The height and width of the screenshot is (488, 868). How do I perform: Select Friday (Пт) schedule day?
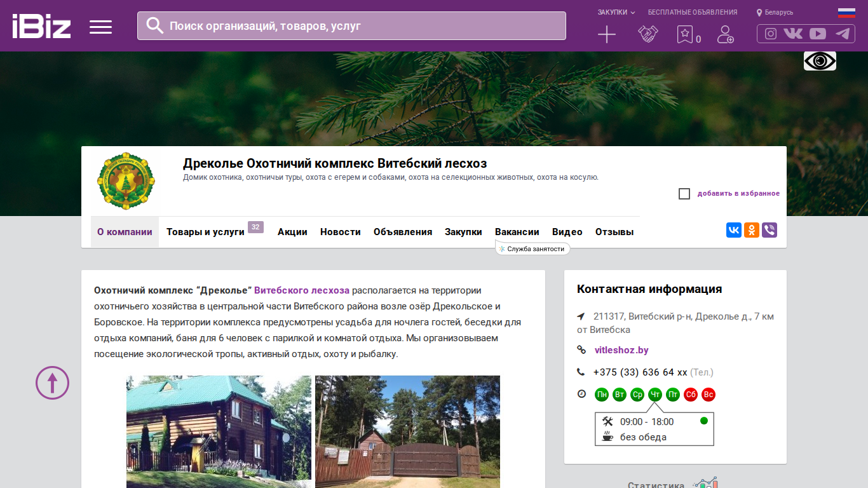click(673, 395)
